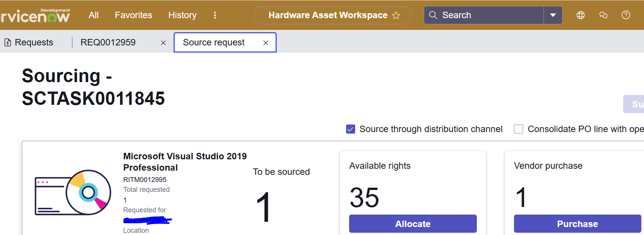Click Microsoft Visual Studio 2019 Professional title
Image resolution: width=644 pixels, height=235 pixels.
pos(185,162)
